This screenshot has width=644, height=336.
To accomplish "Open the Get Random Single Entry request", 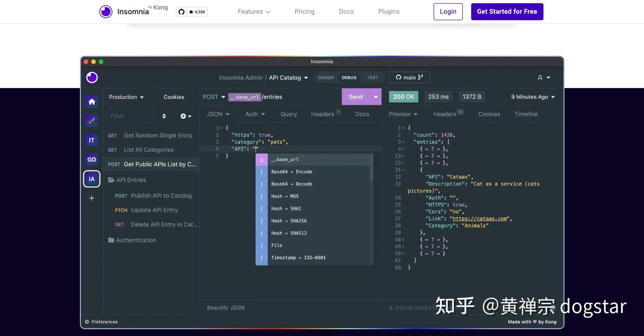I will (151, 136).
